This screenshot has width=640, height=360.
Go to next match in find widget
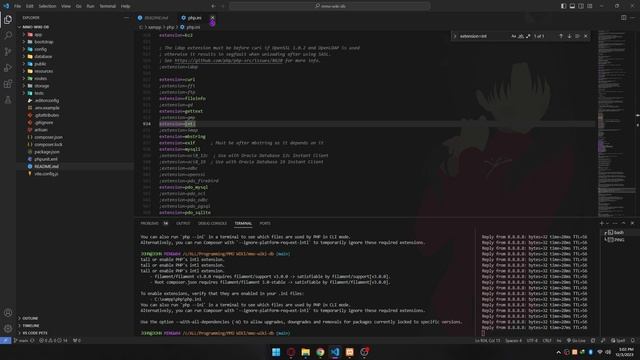569,36
